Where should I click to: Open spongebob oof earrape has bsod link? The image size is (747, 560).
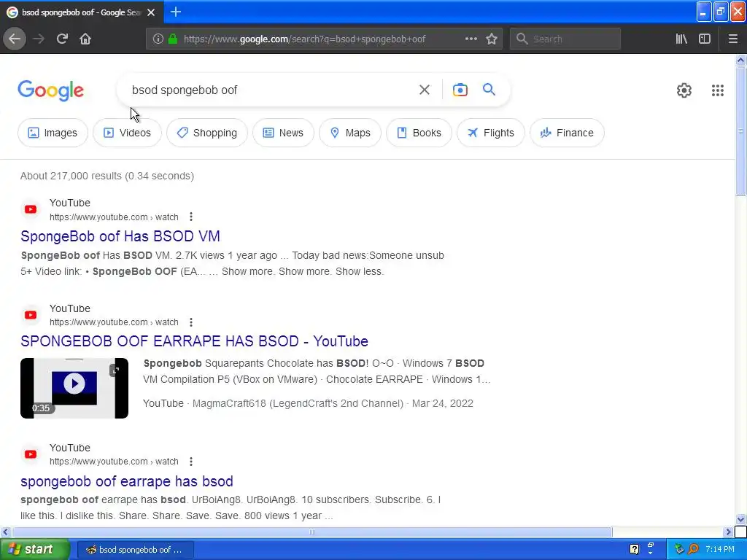click(127, 481)
